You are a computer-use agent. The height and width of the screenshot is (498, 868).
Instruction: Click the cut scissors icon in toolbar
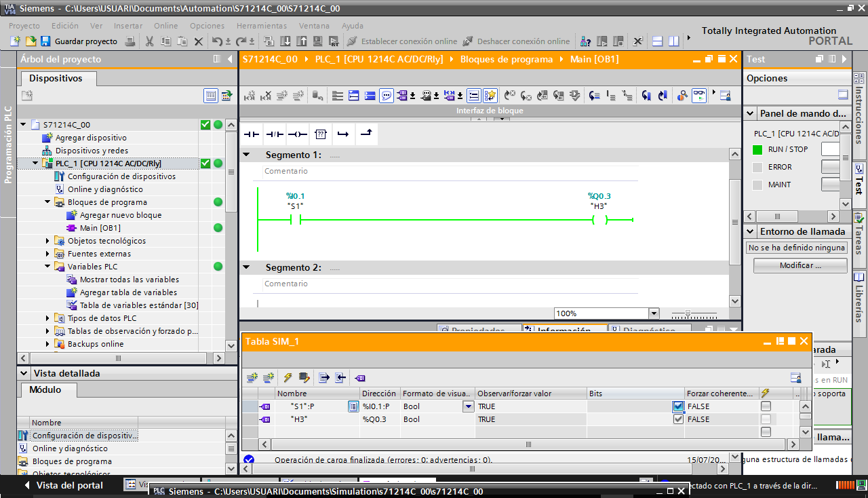(x=149, y=41)
